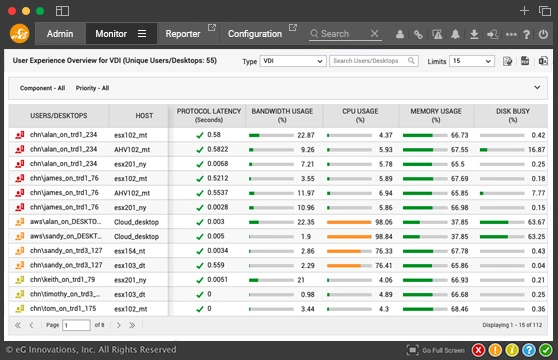Image resolution: width=558 pixels, height=360 pixels.
Task: Filter by yellow minor status icon
Action: coord(512,350)
